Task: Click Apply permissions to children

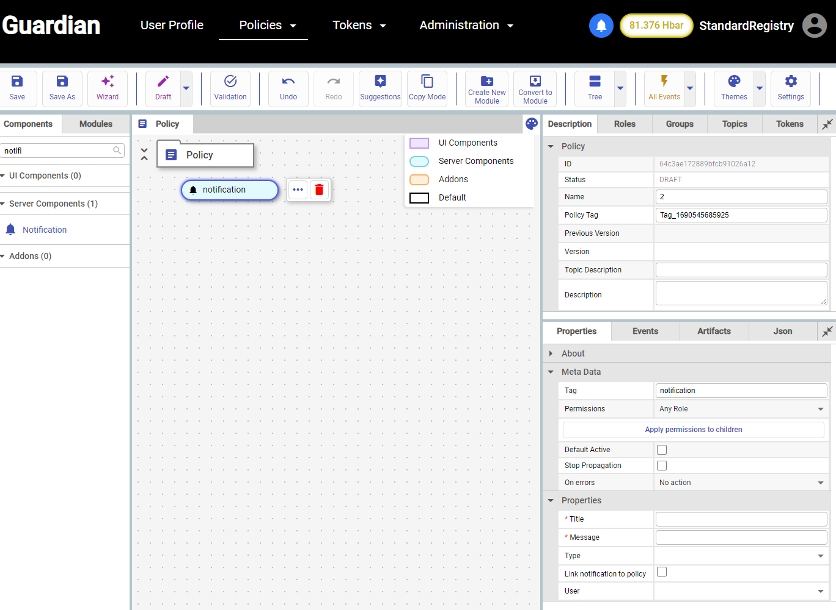Action: point(693,429)
